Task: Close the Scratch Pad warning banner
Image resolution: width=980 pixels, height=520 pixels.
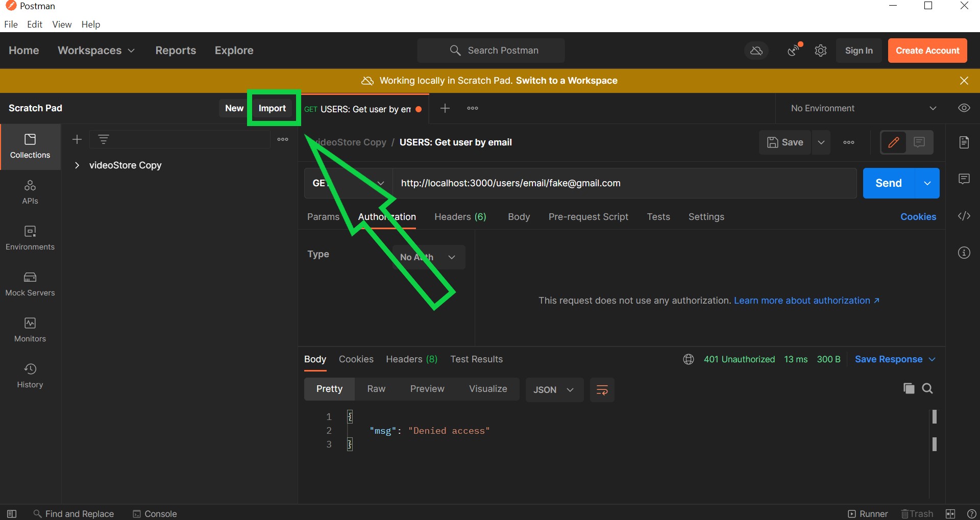Action: 964,81
